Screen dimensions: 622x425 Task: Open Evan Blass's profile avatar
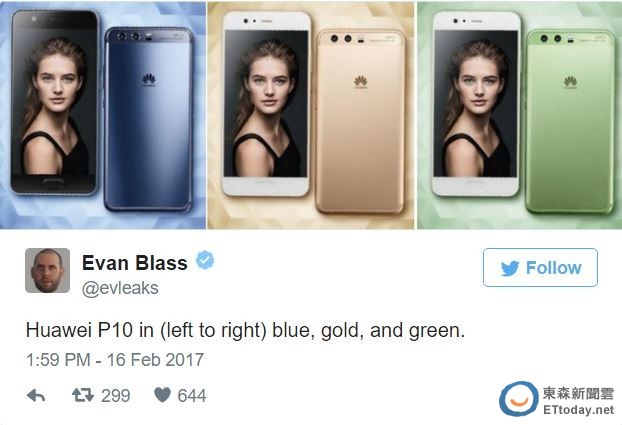coord(48,271)
